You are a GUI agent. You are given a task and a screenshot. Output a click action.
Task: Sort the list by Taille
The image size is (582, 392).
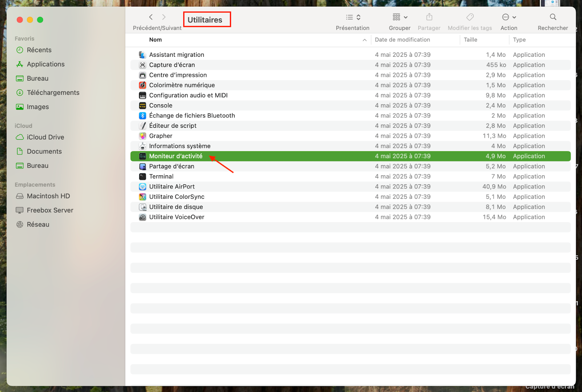pos(470,40)
